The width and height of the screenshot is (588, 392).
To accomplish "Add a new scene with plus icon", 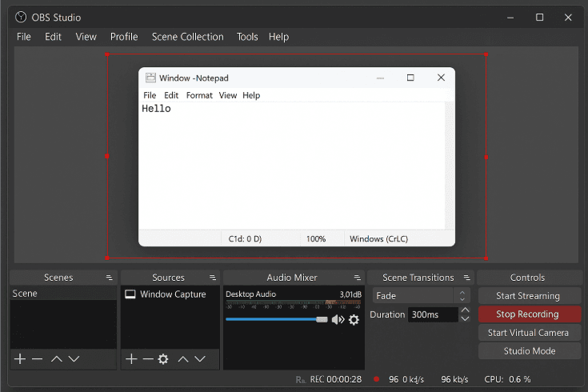I will (20, 359).
